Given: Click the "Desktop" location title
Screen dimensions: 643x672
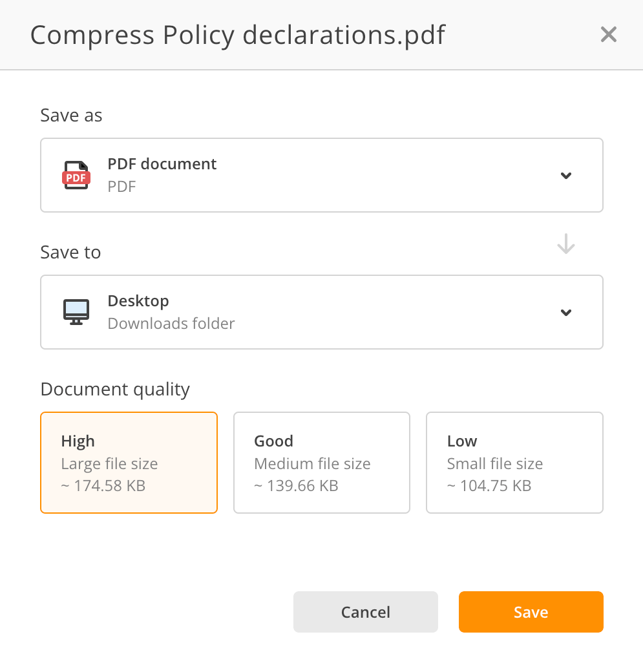Looking at the screenshot, I should [138, 301].
